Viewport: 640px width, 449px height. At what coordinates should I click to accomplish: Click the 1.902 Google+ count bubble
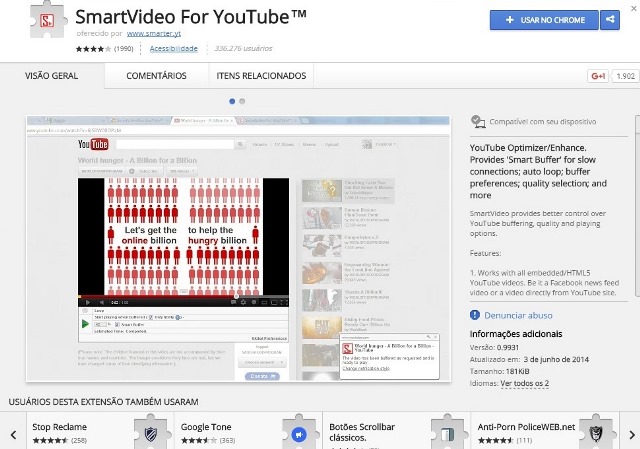point(625,76)
